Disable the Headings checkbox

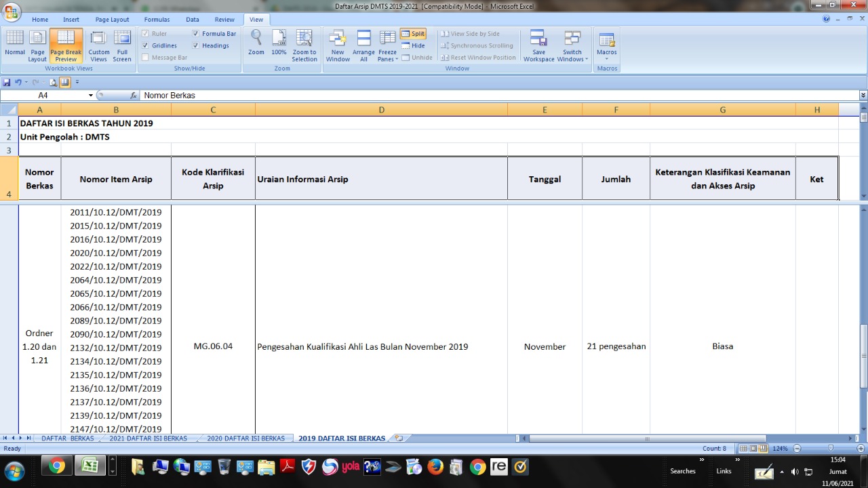(196, 45)
